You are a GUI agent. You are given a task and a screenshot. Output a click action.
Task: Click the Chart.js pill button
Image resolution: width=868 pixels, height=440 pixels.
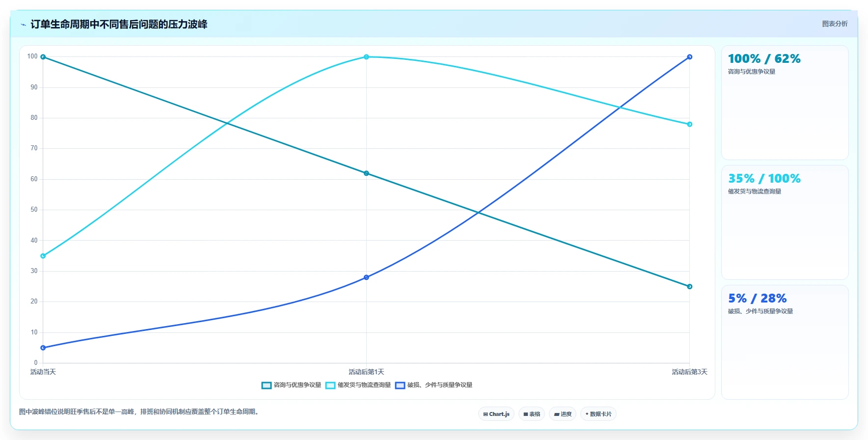pyautogui.click(x=496, y=414)
